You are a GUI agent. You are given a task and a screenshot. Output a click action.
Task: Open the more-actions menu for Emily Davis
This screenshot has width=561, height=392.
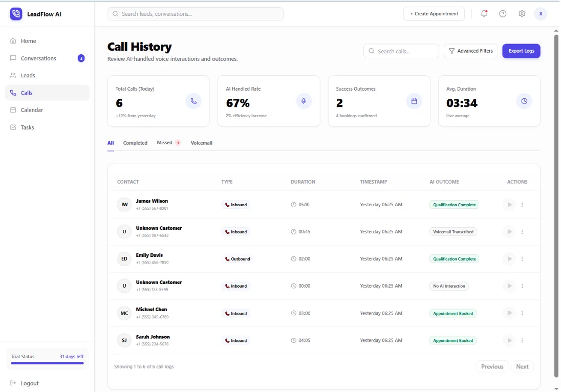(x=522, y=258)
